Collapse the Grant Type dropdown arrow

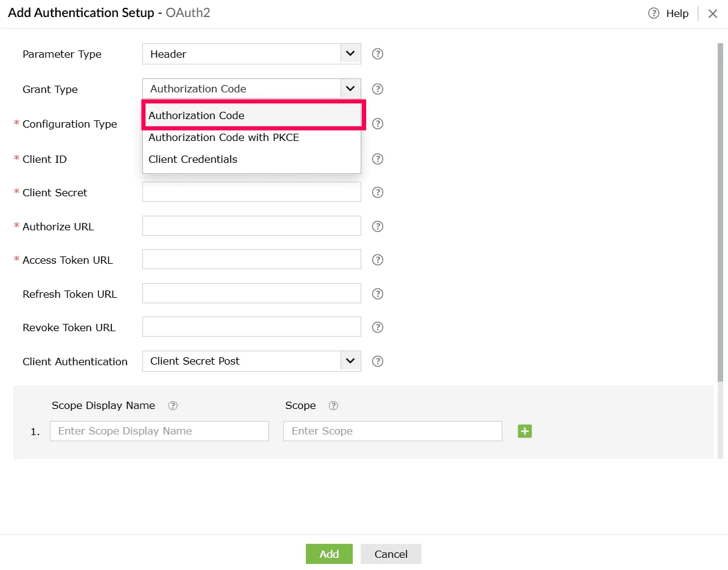[x=350, y=89]
